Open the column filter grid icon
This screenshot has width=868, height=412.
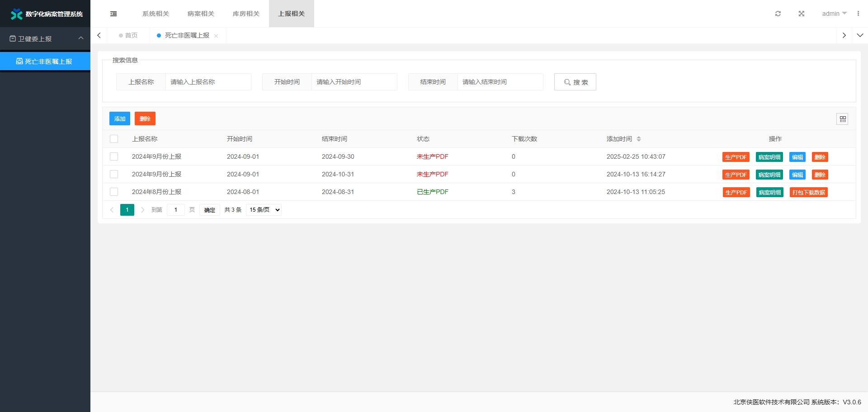(x=842, y=119)
